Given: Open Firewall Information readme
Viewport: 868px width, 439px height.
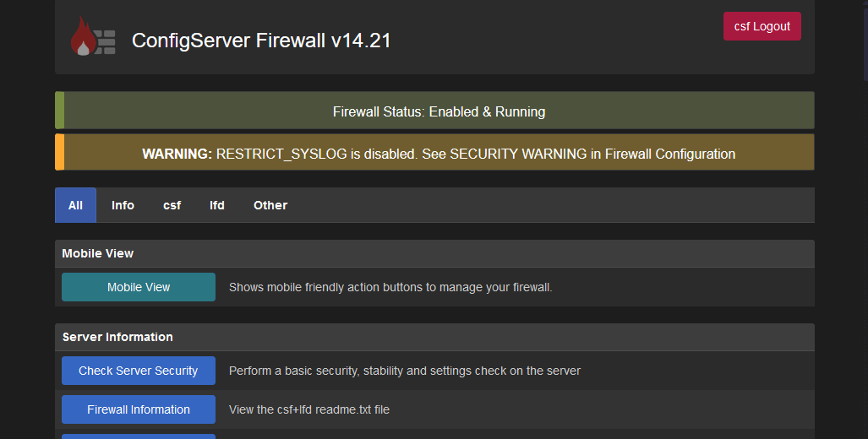Looking at the screenshot, I should point(139,409).
